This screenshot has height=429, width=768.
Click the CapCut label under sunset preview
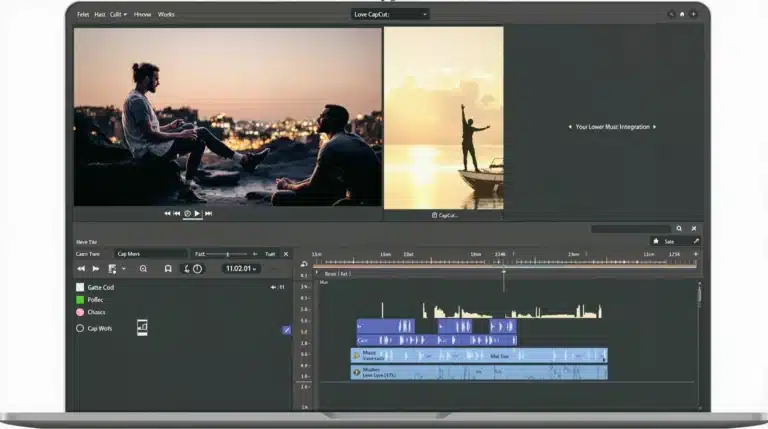[445, 215]
